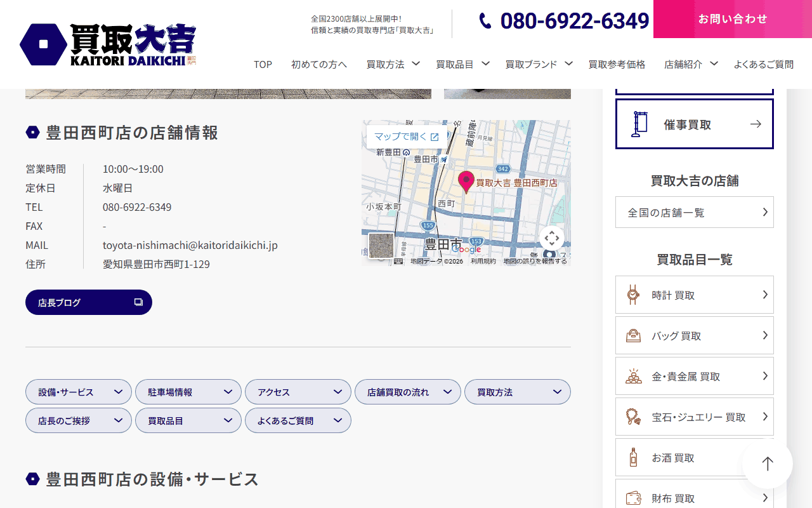812x508 pixels.
Task: Open the 店長ブログ button
Action: coord(89,302)
